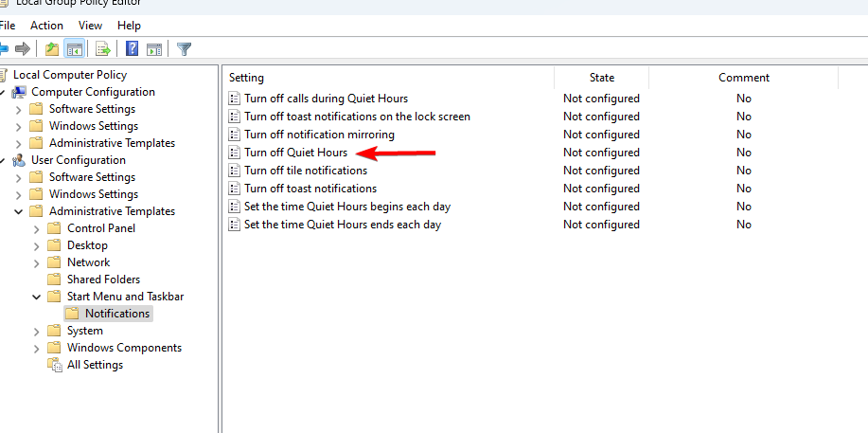Select the Turn off Quiet Hours policy

[295, 153]
